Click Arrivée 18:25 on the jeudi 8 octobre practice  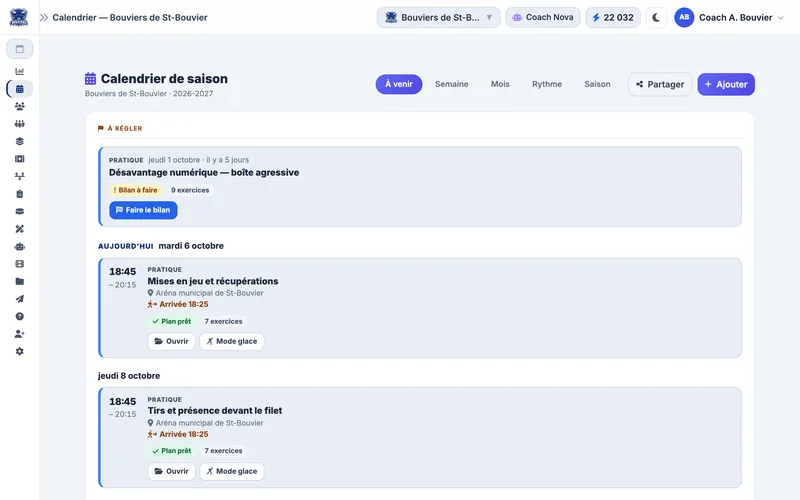pyautogui.click(x=178, y=434)
